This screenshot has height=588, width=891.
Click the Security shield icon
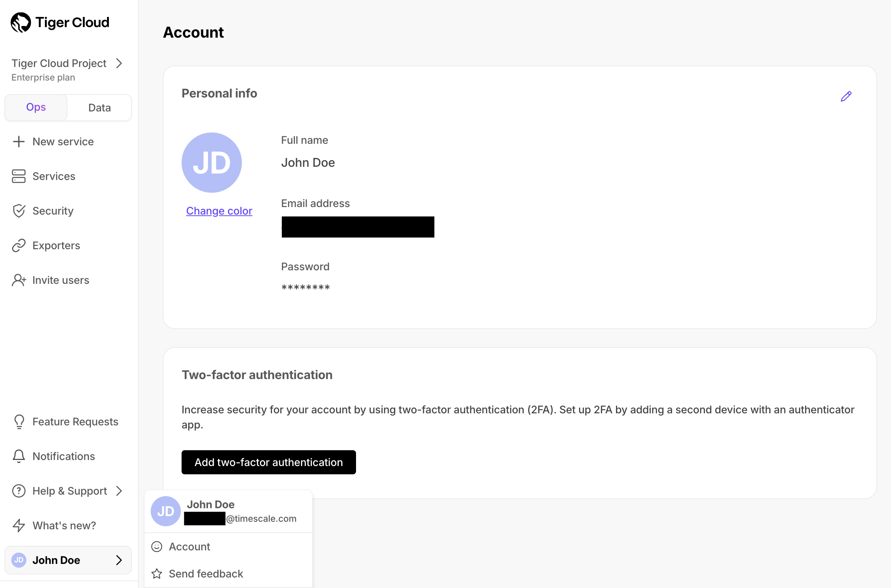click(x=18, y=211)
